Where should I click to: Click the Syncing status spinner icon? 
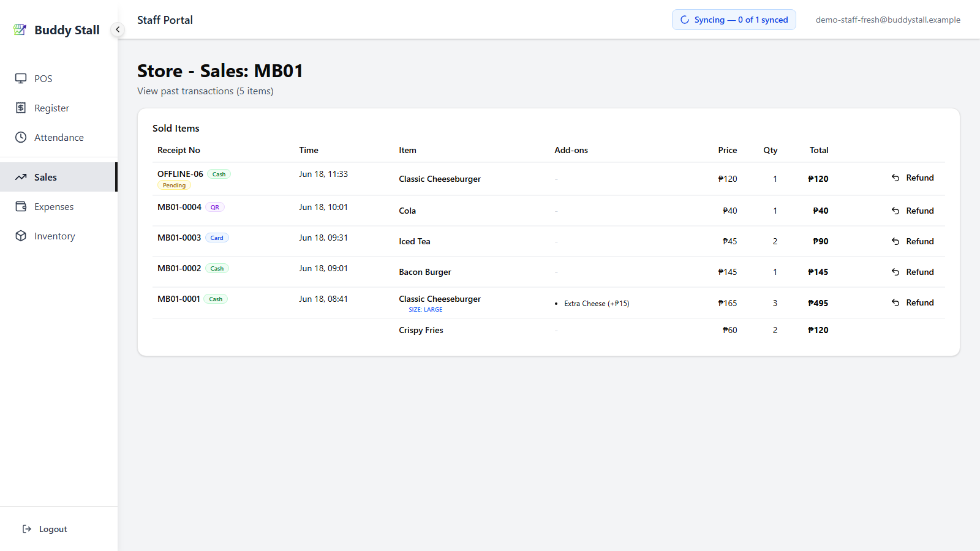coord(685,20)
